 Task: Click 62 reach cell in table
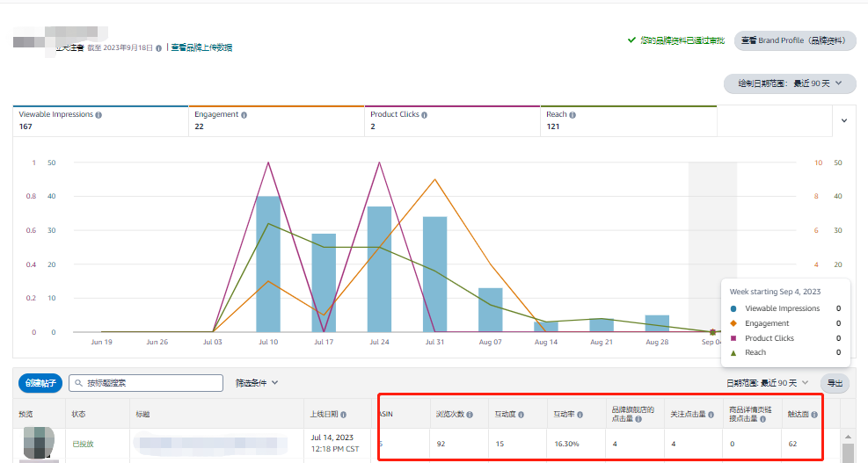click(792, 444)
